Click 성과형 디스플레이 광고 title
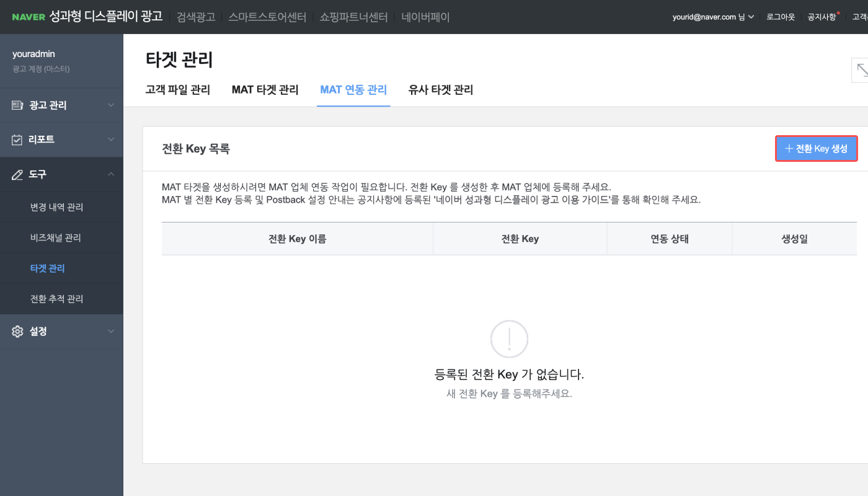The image size is (868, 496). click(105, 17)
